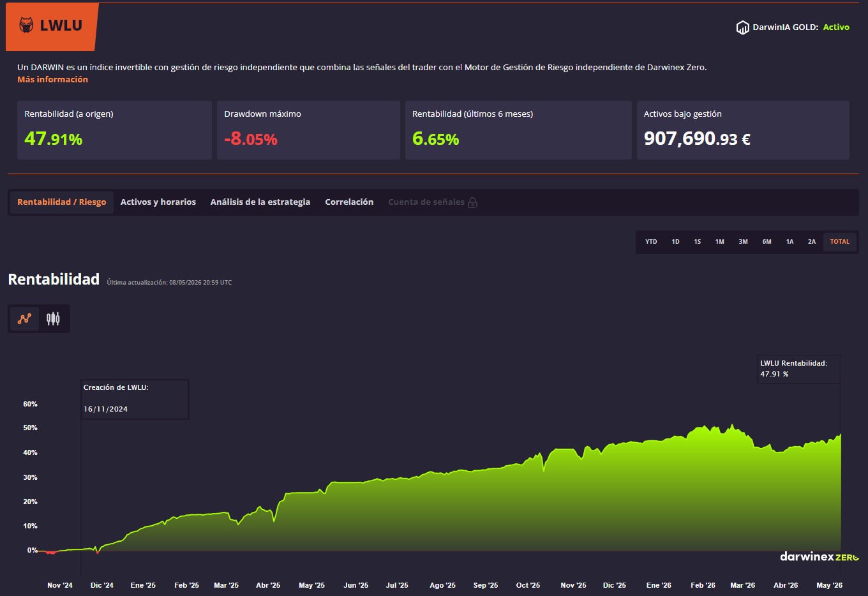This screenshot has width=868, height=596.
Task: Open the Análisis de la estrategia tab
Action: pyautogui.click(x=260, y=202)
